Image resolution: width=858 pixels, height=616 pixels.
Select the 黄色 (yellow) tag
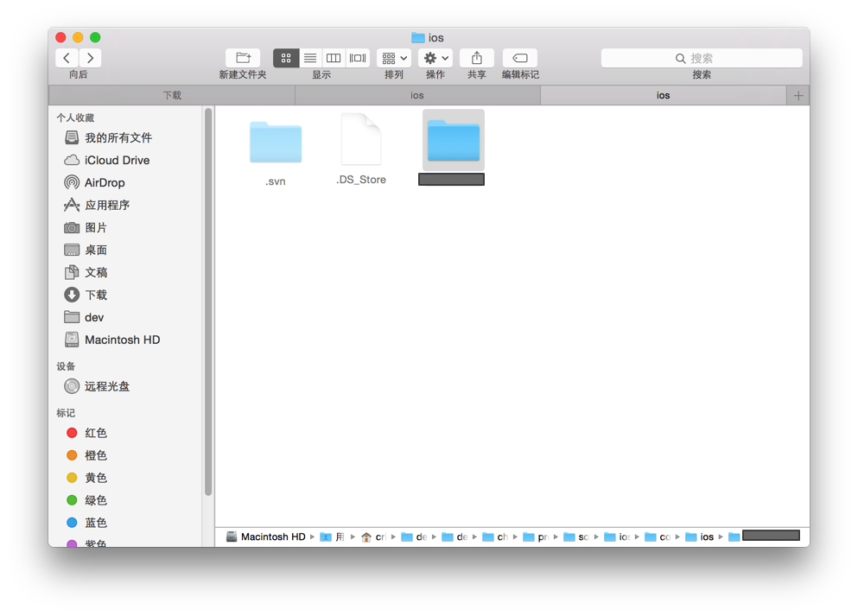click(x=87, y=478)
